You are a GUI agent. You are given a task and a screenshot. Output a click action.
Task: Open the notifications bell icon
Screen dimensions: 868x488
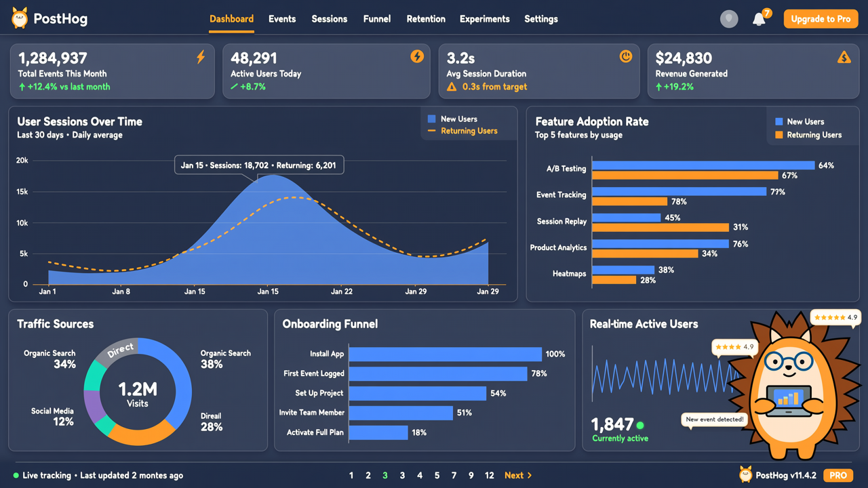point(759,19)
